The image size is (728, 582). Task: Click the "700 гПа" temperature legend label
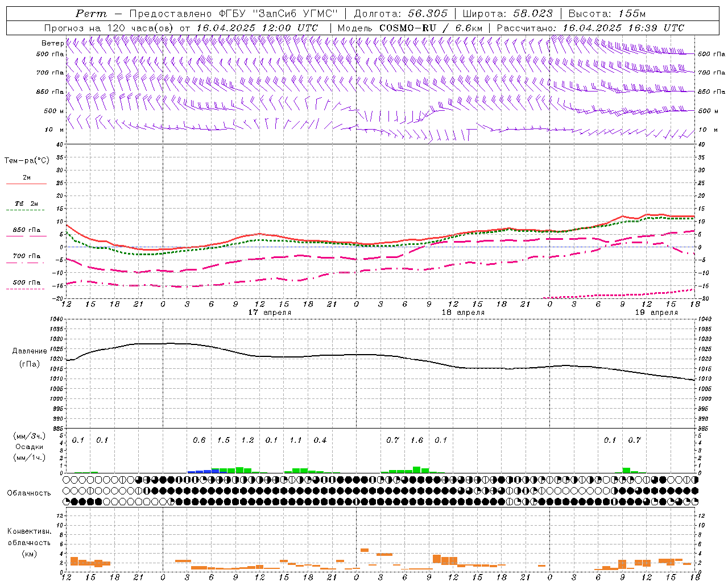click(27, 256)
